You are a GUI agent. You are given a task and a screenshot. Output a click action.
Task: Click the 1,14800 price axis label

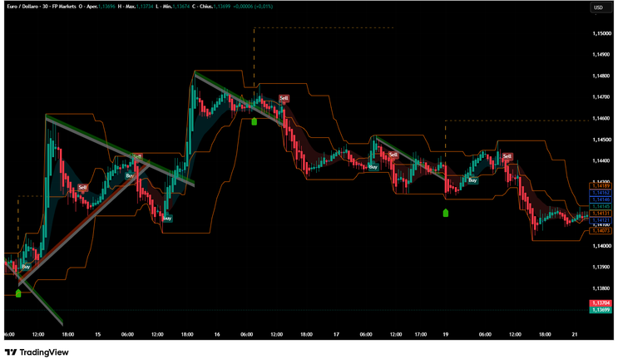click(602, 76)
